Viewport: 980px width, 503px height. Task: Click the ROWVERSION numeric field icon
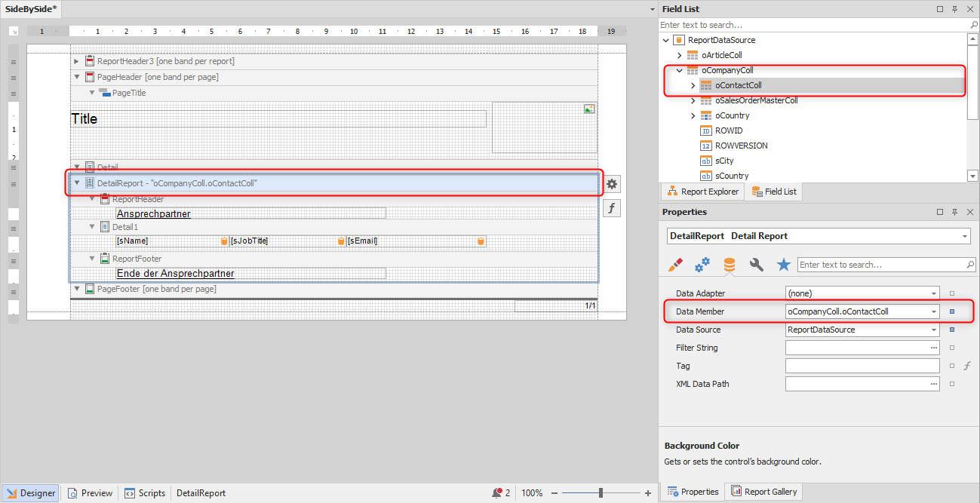coord(706,146)
